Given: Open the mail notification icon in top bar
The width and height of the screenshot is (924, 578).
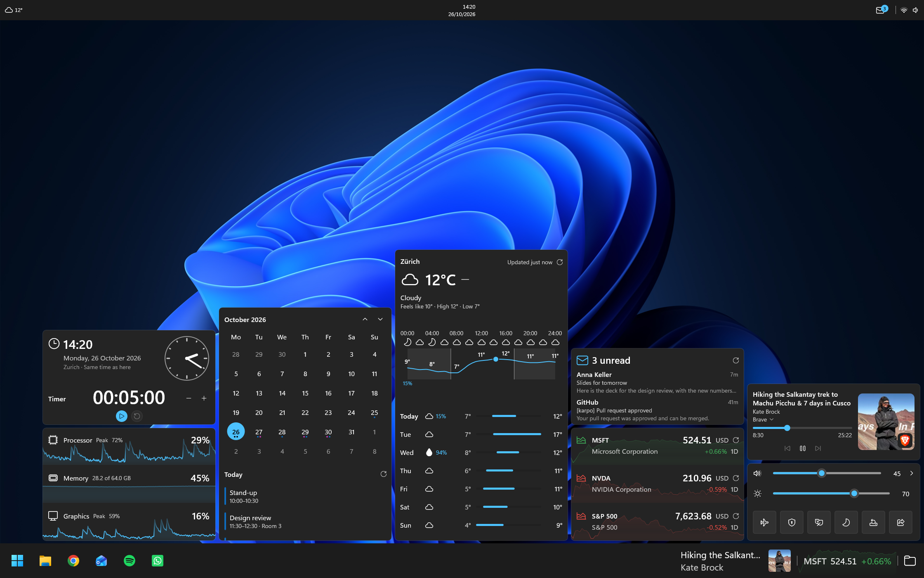Looking at the screenshot, I should click(882, 10).
